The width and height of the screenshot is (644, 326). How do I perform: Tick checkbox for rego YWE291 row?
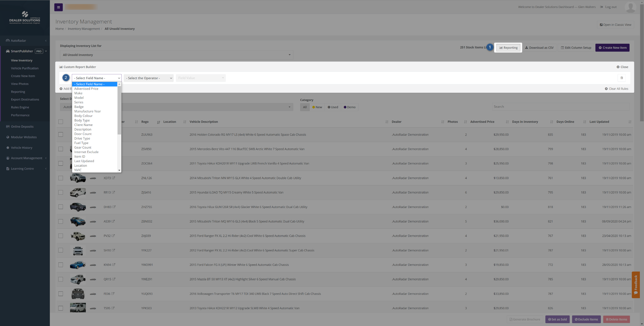(x=61, y=279)
